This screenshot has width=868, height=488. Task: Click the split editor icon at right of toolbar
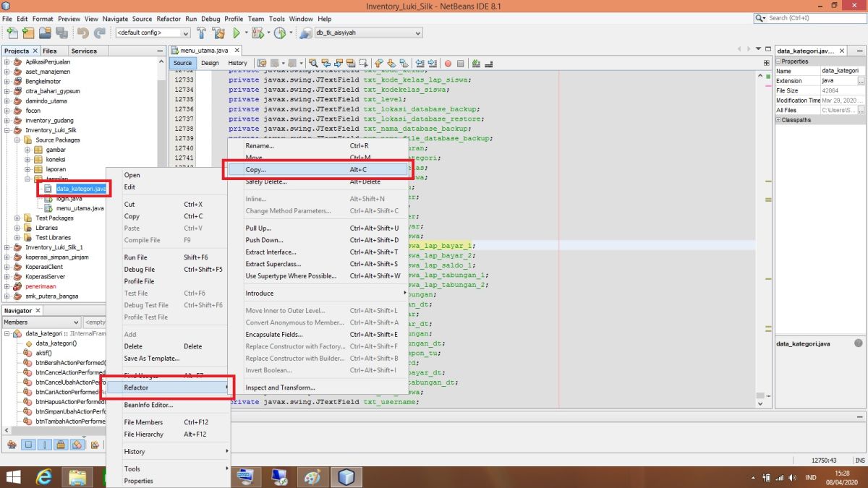click(766, 63)
